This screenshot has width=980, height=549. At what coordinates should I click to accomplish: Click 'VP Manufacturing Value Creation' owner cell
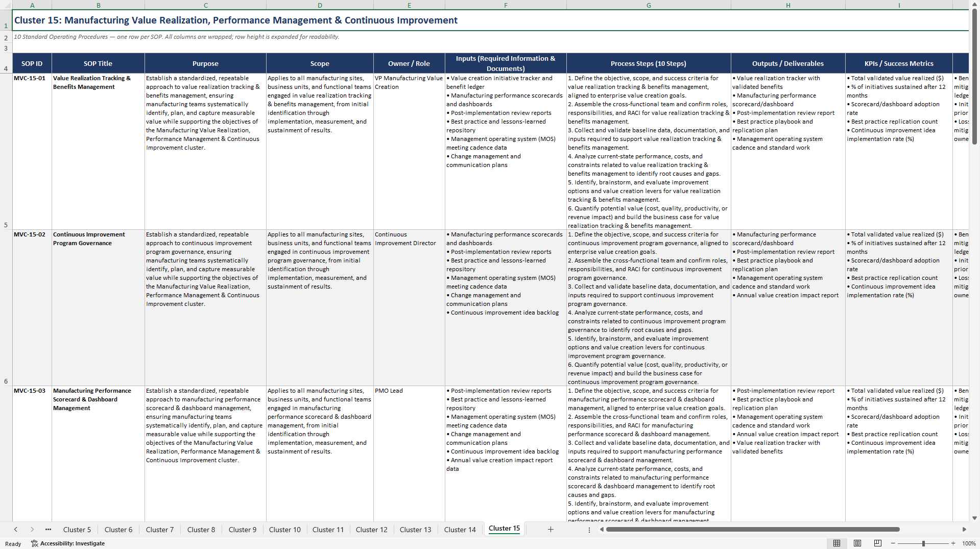point(409,152)
